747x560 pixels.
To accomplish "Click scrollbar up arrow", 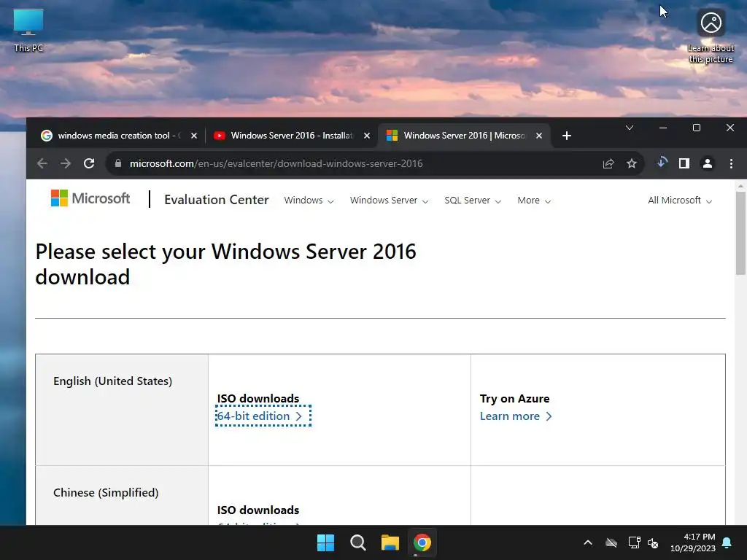I will coord(740,186).
